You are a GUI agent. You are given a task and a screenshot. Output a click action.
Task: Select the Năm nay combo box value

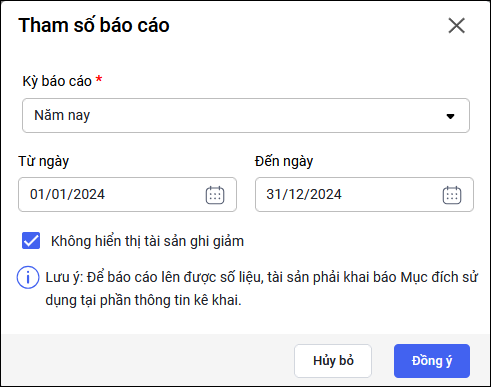[x=246, y=115]
